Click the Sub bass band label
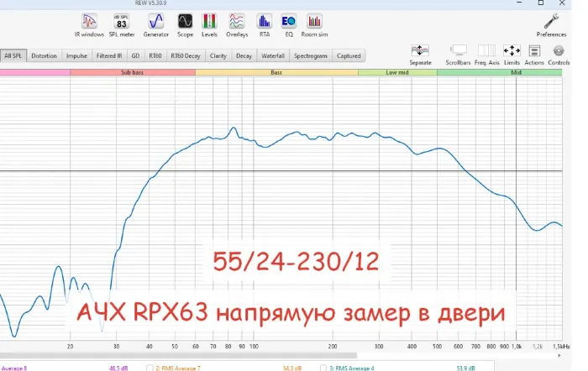 tap(133, 72)
